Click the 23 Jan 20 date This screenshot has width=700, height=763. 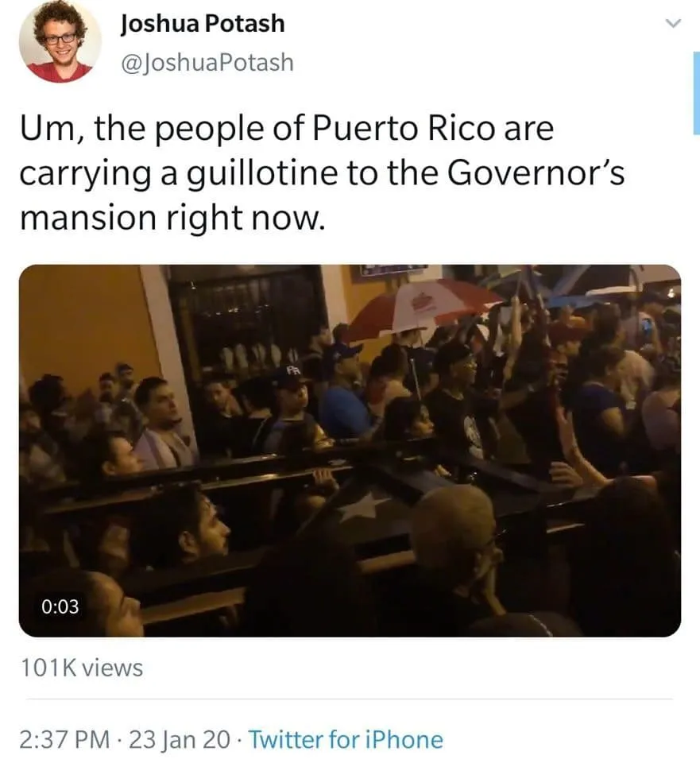tap(180, 740)
